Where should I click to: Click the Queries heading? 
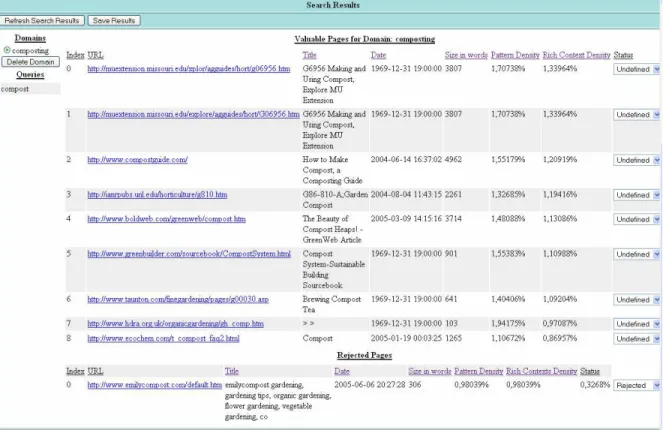click(x=30, y=74)
